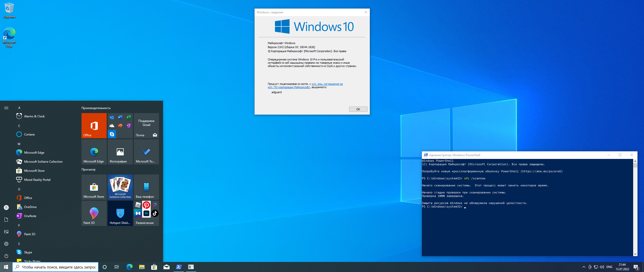Image resolution: width=644 pixels, height=272 pixels.
Task: Open the Microsoft Store tile
Action: click(x=94, y=187)
